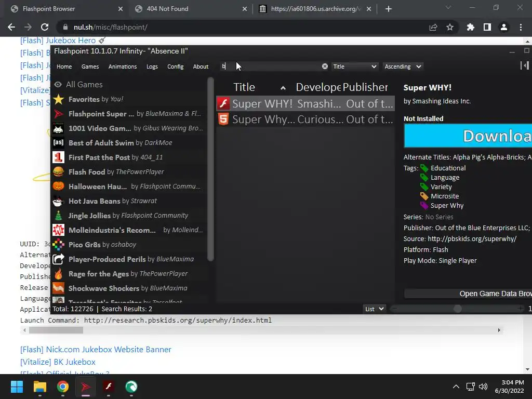Open the About tab
This screenshot has width=532, height=399.
(201, 66)
